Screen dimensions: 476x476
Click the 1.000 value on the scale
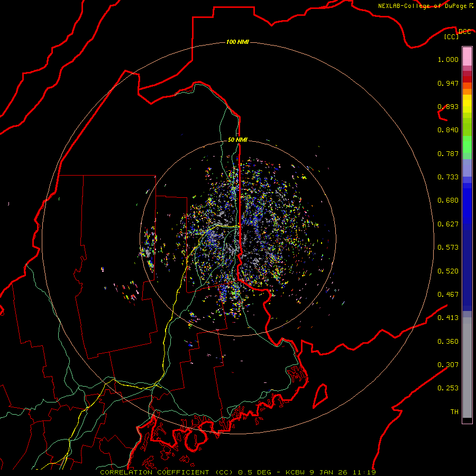coord(448,59)
